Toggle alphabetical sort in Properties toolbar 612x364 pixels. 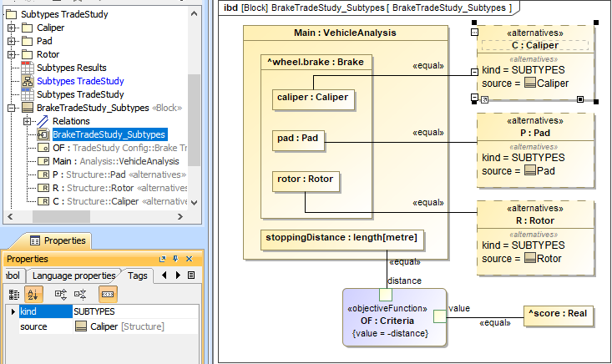pos(34,294)
